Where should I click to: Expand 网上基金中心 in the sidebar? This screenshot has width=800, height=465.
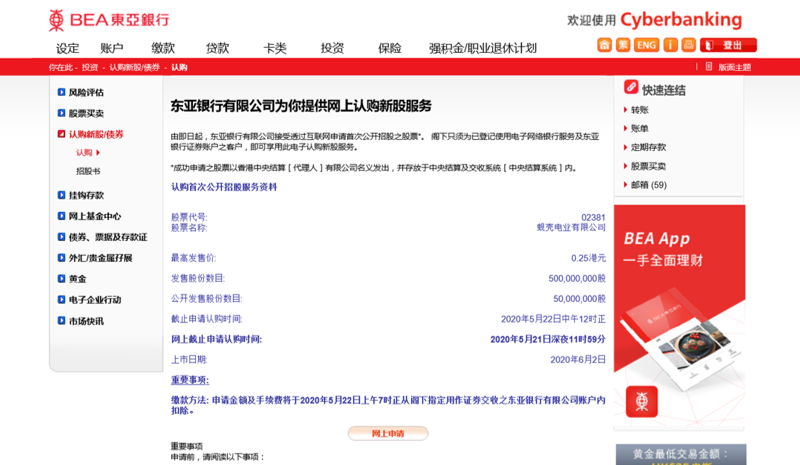[89, 216]
